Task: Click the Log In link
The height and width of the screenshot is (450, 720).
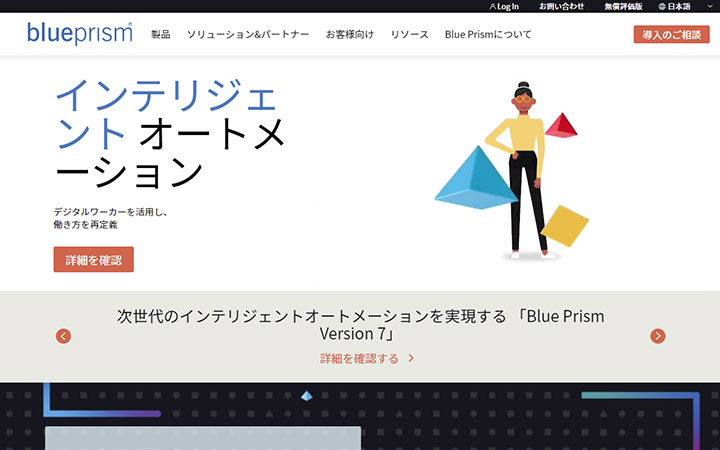Action: pos(508,6)
